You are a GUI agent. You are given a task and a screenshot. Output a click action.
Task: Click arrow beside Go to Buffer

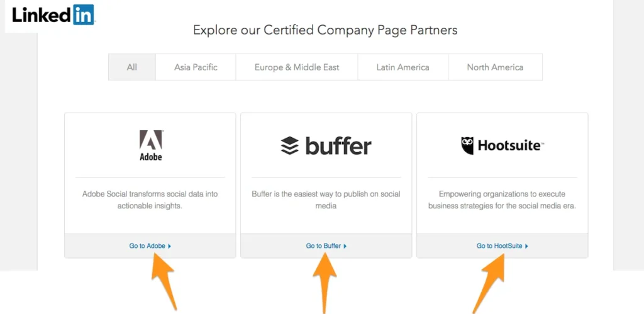345,246
